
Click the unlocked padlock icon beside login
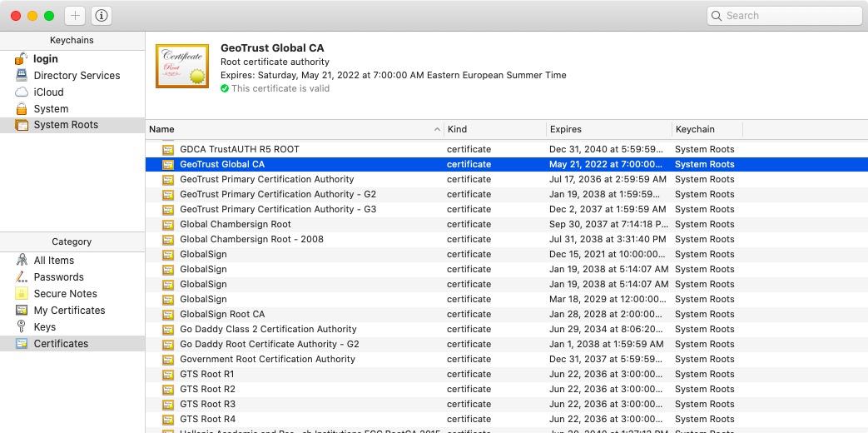(x=21, y=58)
